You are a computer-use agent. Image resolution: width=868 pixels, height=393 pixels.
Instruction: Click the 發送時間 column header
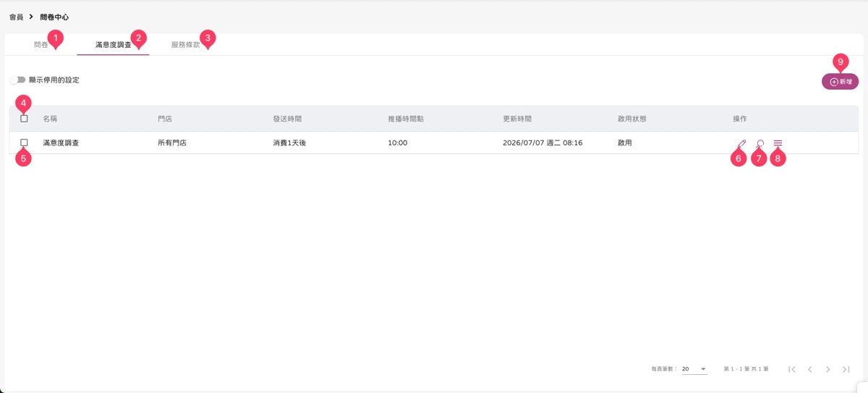click(287, 119)
